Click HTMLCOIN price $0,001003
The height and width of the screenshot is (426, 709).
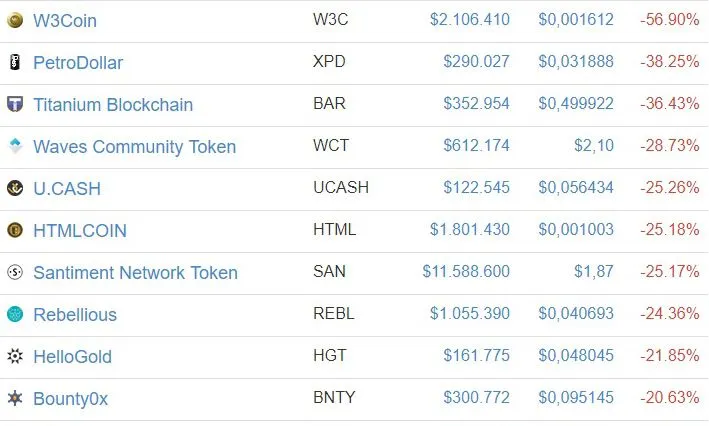coord(576,230)
